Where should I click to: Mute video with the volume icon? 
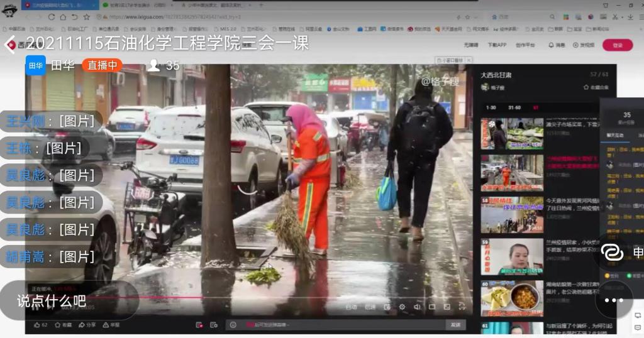[x=417, y=307]
